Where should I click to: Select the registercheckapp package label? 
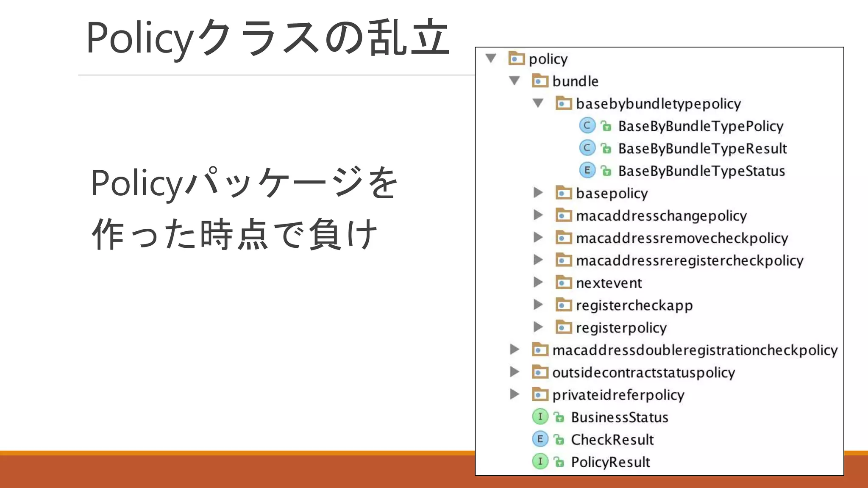click(x=634, y=305)
